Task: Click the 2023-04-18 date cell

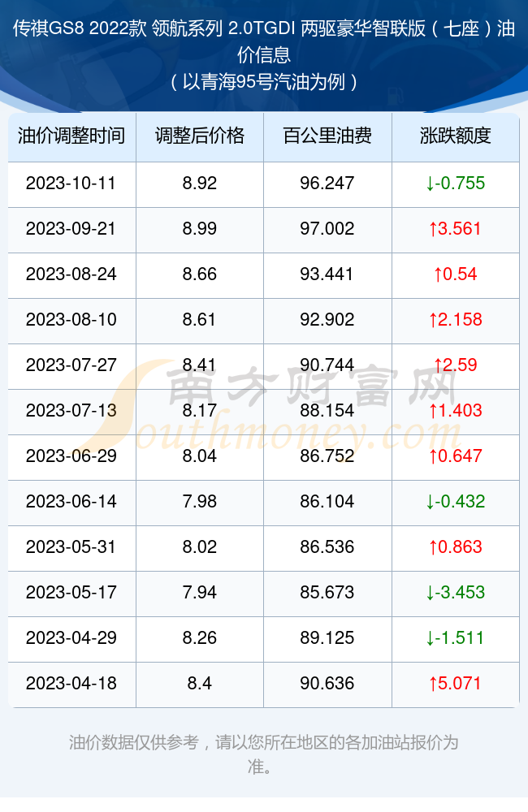Action: pyautogui.click(x=71, y=684)
